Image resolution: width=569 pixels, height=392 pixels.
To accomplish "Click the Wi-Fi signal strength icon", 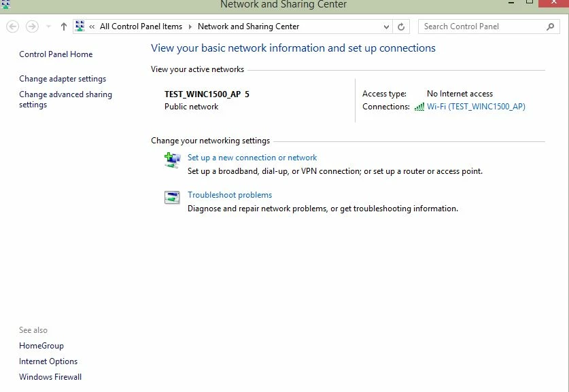I will click(419, 107).
